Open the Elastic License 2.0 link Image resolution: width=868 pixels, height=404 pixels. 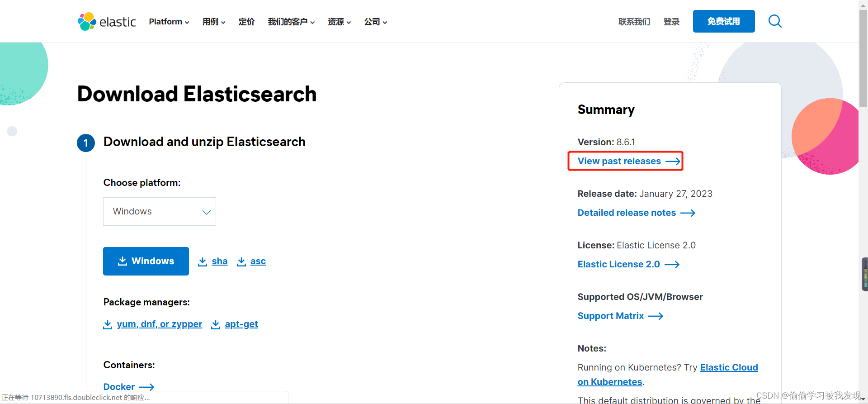619,265
